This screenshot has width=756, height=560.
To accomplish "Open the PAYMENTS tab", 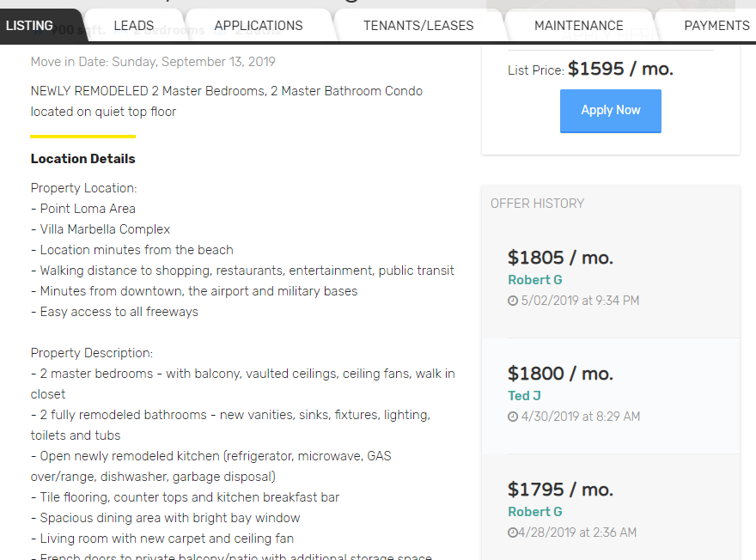I will (x=716, y=25).
